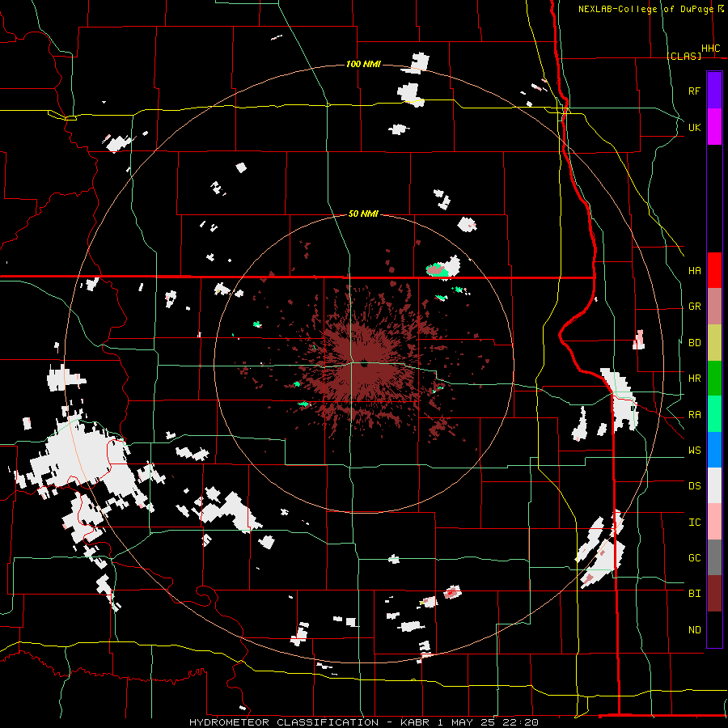Click the brown BI legend color swatch

click(x=714, y=594)
